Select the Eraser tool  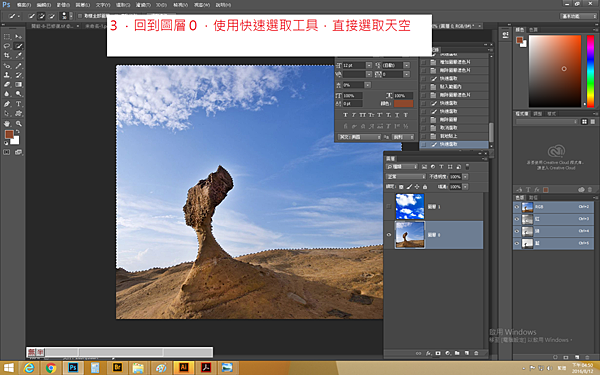7,85
